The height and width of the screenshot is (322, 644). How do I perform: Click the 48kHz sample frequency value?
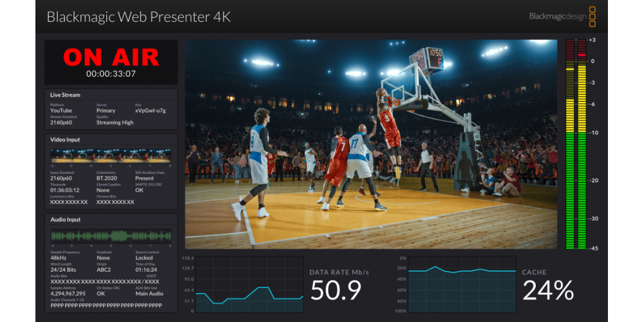pyautogui.click(x=60, y=258)
